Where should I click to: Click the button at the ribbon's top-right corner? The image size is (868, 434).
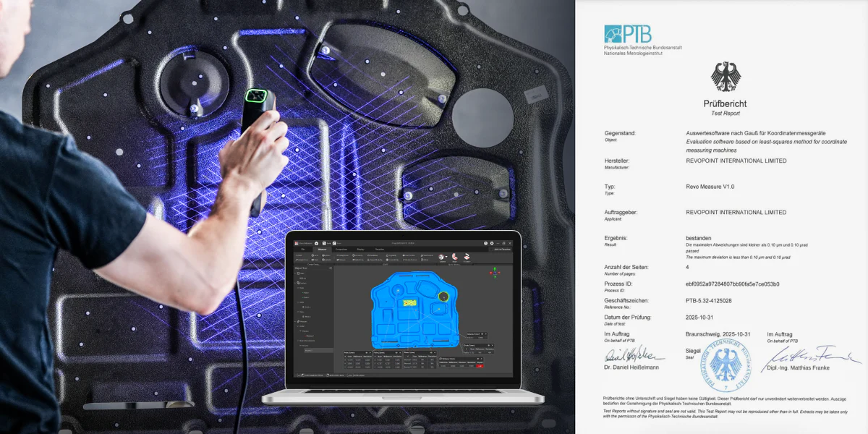point(501,249)
